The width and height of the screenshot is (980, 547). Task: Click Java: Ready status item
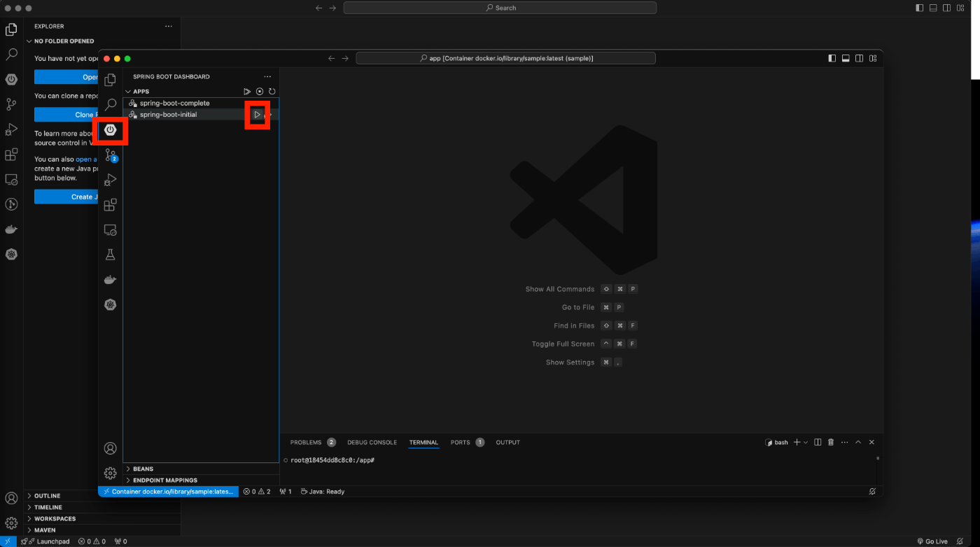coord(323,492)
